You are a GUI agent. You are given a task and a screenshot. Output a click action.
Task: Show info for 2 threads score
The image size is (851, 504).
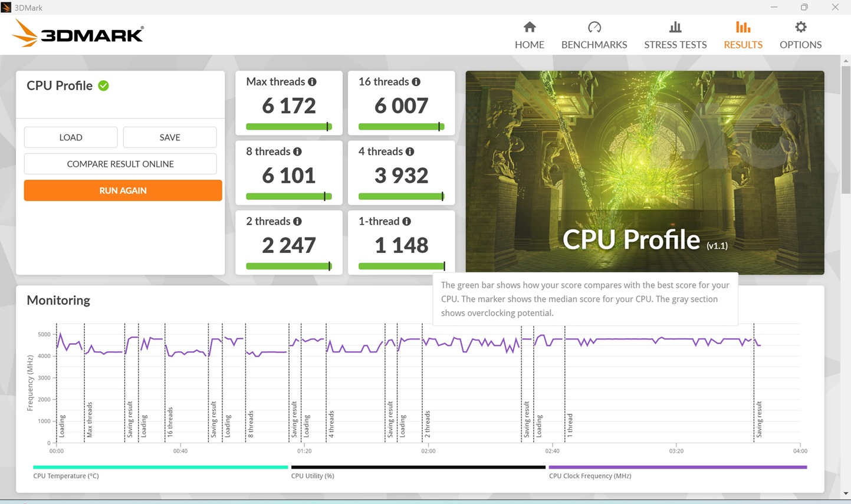coord(297,221)
